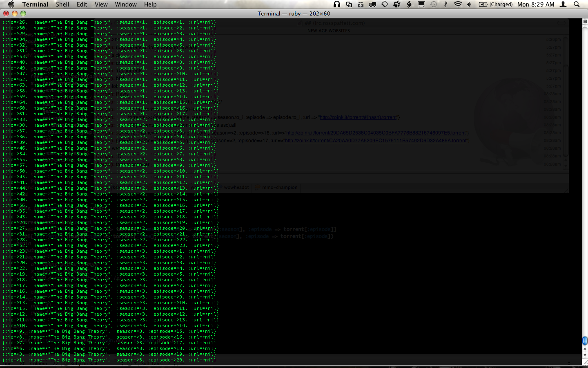Open the clock showing Mon 8:29 AM

coord(536,4)
